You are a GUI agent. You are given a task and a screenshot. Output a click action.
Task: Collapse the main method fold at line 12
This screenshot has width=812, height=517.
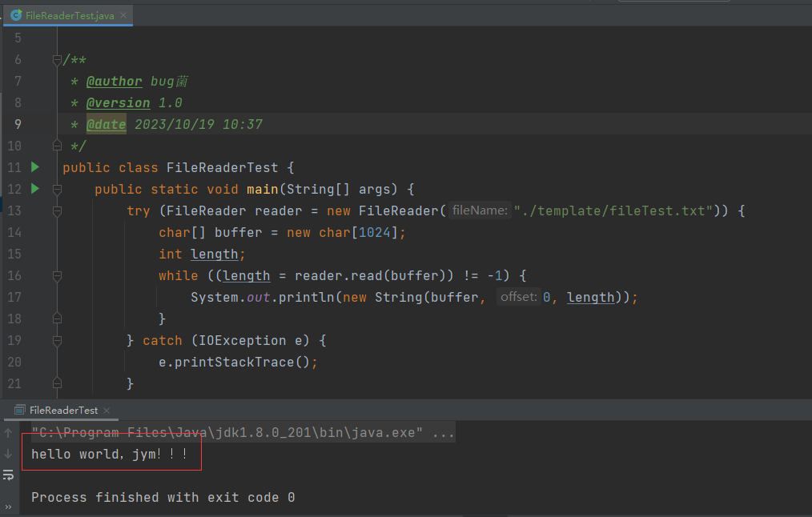(x=58, y=190)
